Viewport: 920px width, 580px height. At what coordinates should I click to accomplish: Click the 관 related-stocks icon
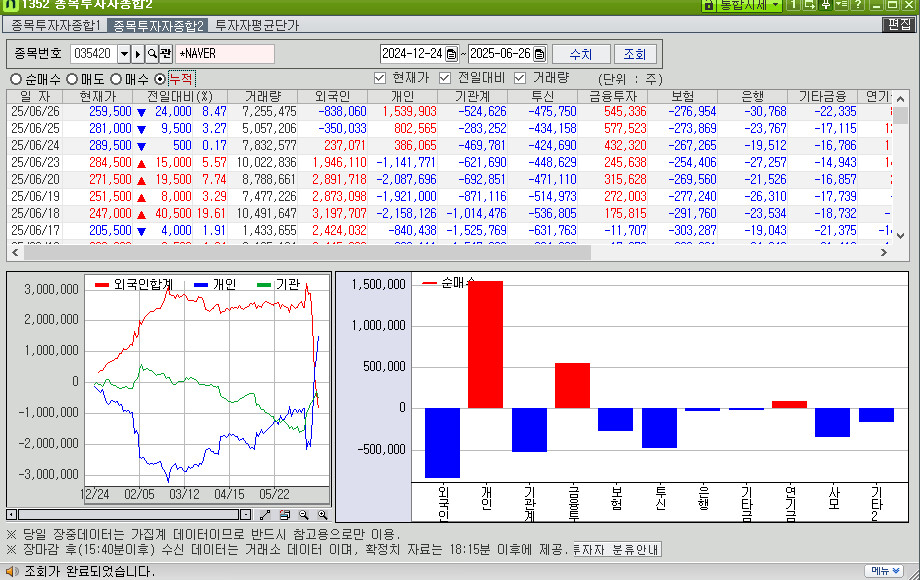pos(165,53)
